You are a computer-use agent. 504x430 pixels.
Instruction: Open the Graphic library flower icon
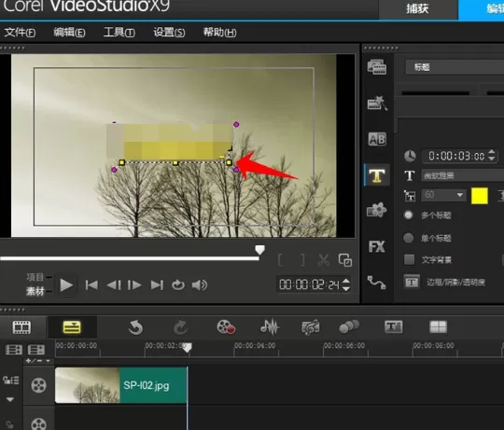point(377,210)
